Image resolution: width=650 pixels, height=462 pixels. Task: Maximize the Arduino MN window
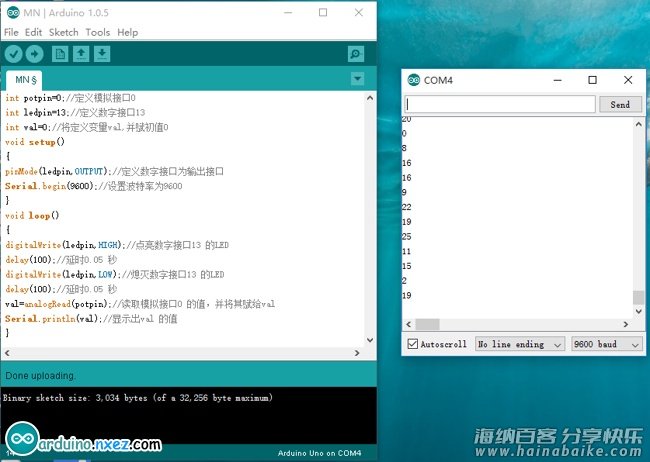pyautogui.click(x=323, y=12)
